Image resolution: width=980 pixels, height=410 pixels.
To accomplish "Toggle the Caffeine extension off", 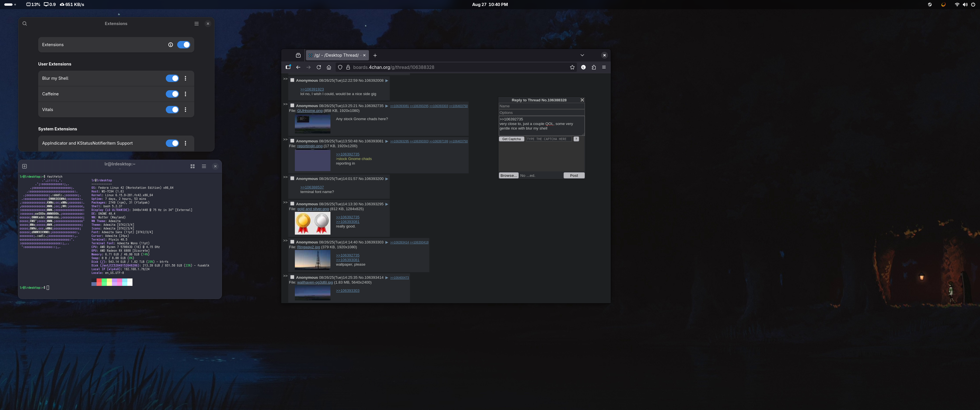I will click(172, 94).
